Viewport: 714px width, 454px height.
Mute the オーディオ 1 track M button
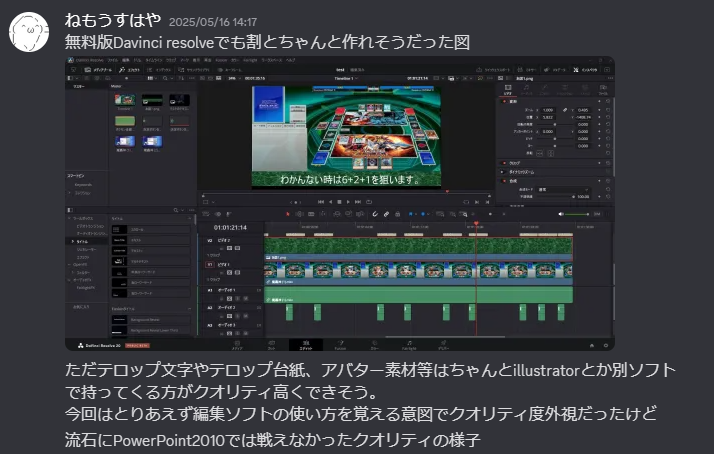click(245, 298)
